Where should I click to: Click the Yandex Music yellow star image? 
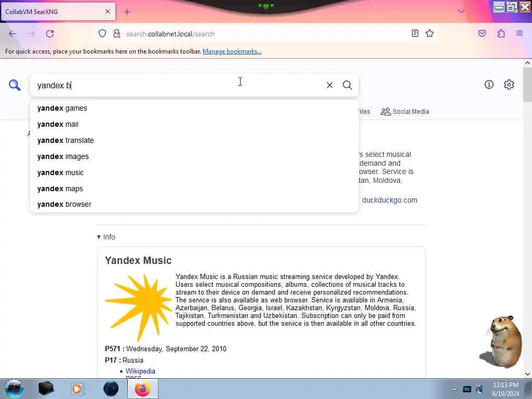138,308
